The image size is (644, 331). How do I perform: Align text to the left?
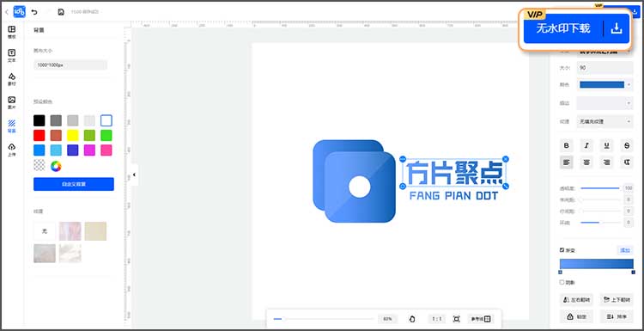567,162
